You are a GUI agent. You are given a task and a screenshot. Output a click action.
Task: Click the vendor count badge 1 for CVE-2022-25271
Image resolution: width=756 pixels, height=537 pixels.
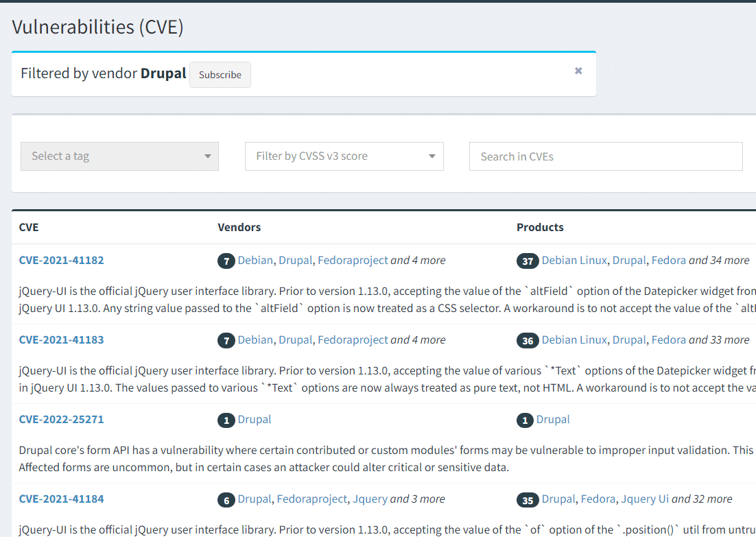coord(226,420)
